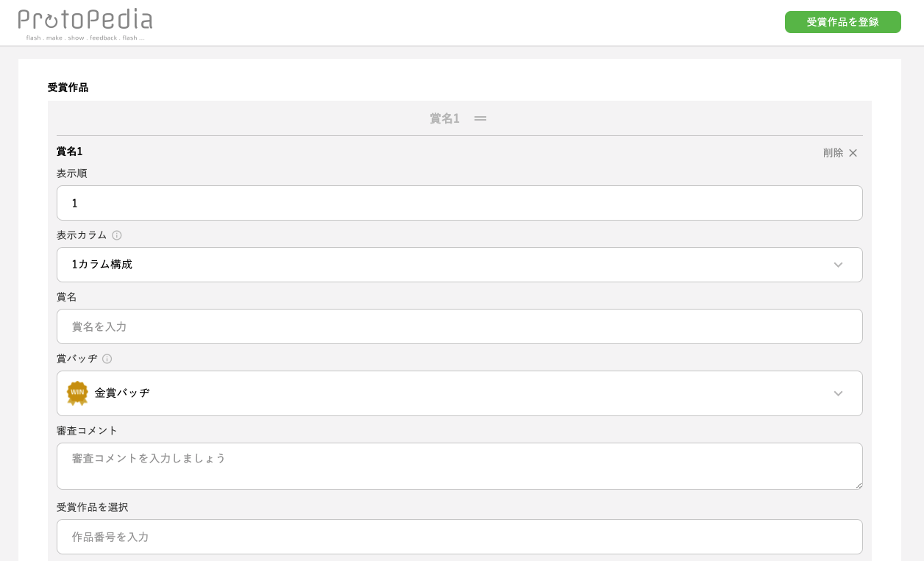Click the ProtoPedia tagline under the logo
Viewport: 924px width, 561px height.
(85, 38)
